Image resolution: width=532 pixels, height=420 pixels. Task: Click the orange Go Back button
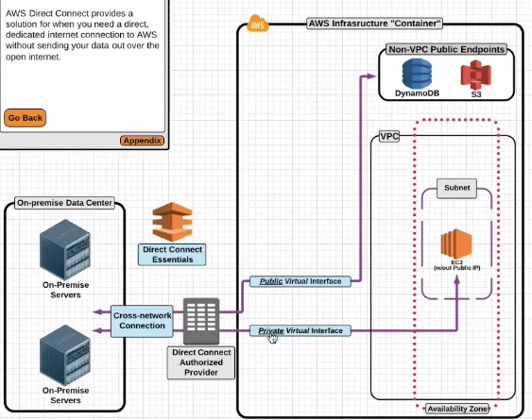[26, 118]
